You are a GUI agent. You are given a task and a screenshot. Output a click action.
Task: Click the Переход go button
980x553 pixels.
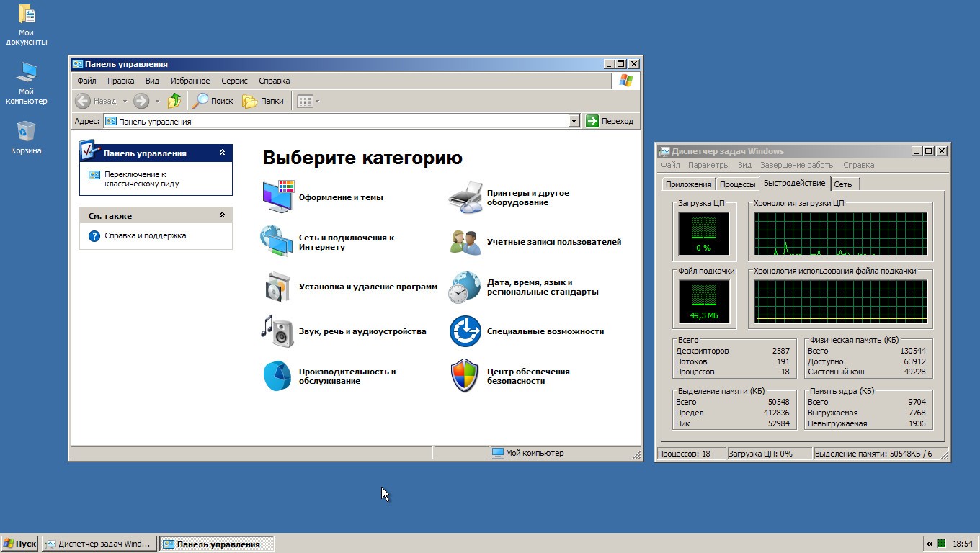(x=610, y=121)
